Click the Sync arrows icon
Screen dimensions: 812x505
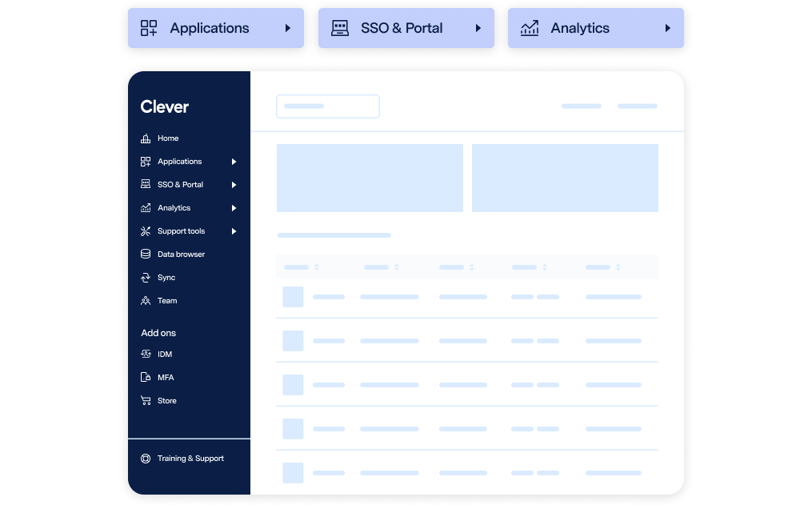click(x=146, y=278)
